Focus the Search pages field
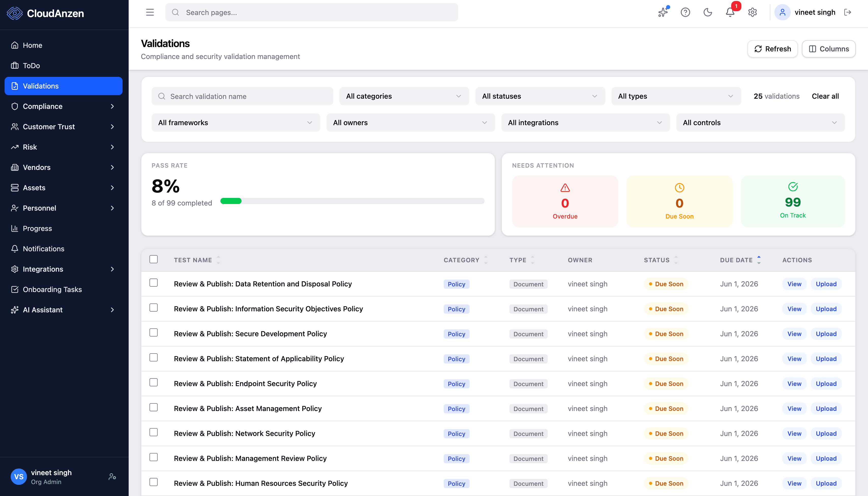 [311, 12]
